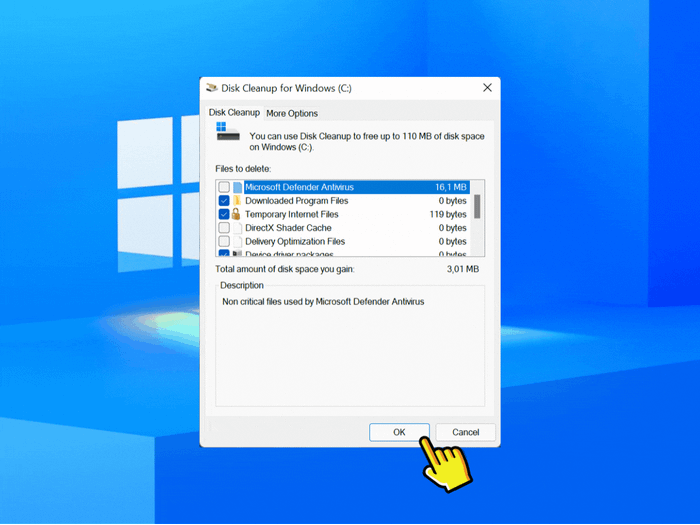Viewport: 700px width, 525px height.
Task: Click the Downloaded Program Files folder icon
Action: click(237, 200)
